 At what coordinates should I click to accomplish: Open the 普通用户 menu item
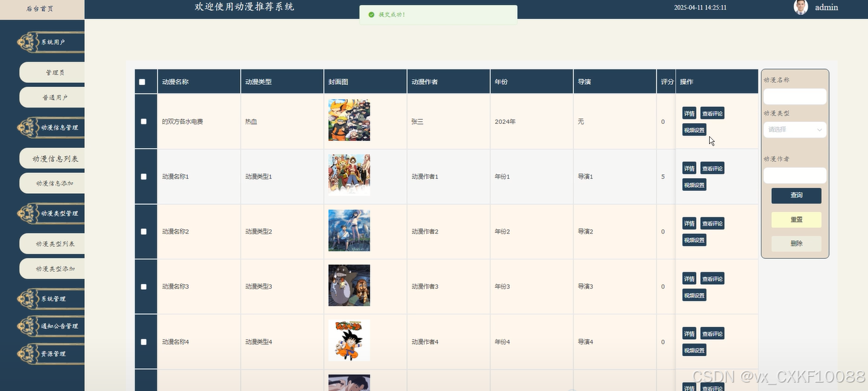pos(52,97)
